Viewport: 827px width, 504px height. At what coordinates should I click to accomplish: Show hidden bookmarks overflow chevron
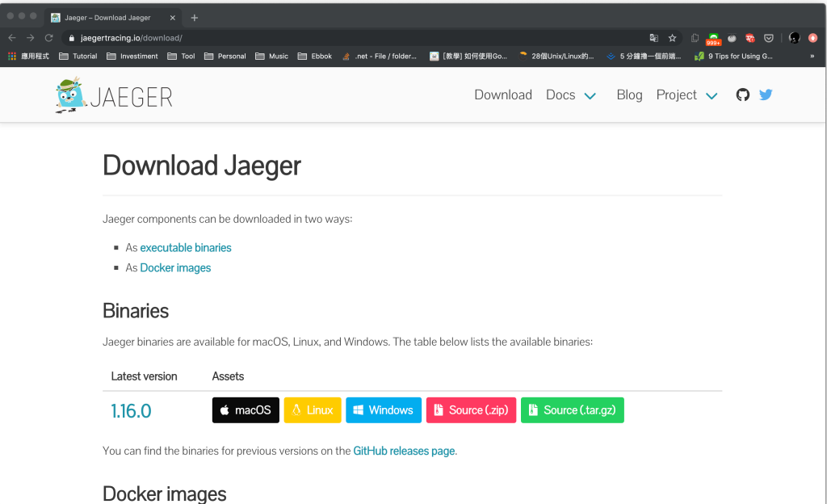(812, 56)
